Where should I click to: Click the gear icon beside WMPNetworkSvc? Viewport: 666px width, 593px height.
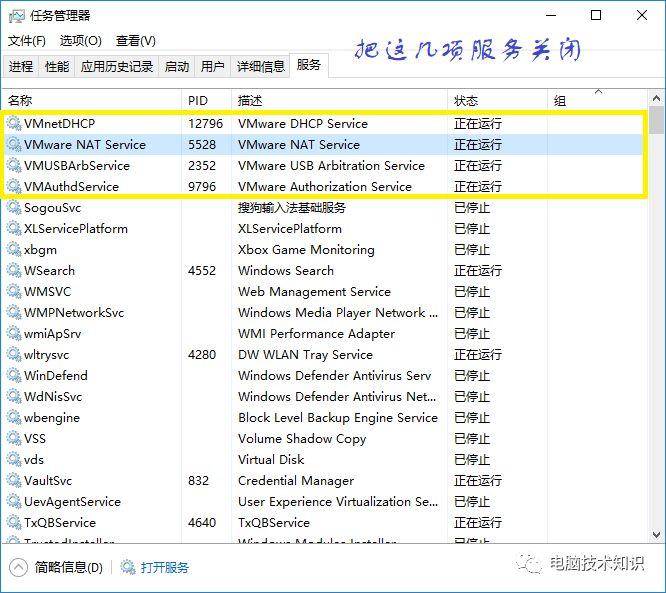coord(14,312)
